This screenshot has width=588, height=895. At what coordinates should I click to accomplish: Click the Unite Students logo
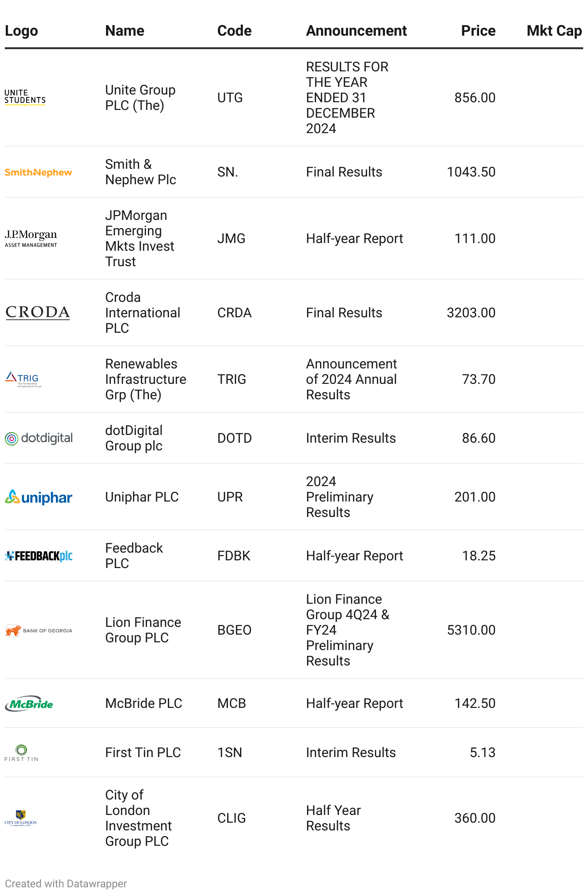[x=25, y=97]
